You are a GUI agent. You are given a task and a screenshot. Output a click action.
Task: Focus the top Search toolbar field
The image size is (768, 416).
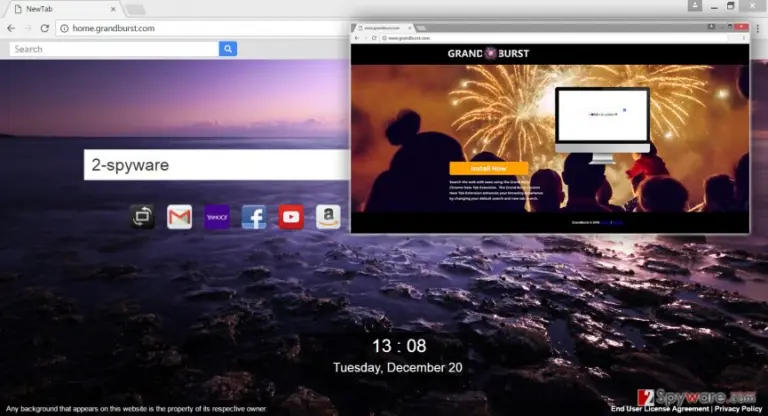click(x=114, y=49)
